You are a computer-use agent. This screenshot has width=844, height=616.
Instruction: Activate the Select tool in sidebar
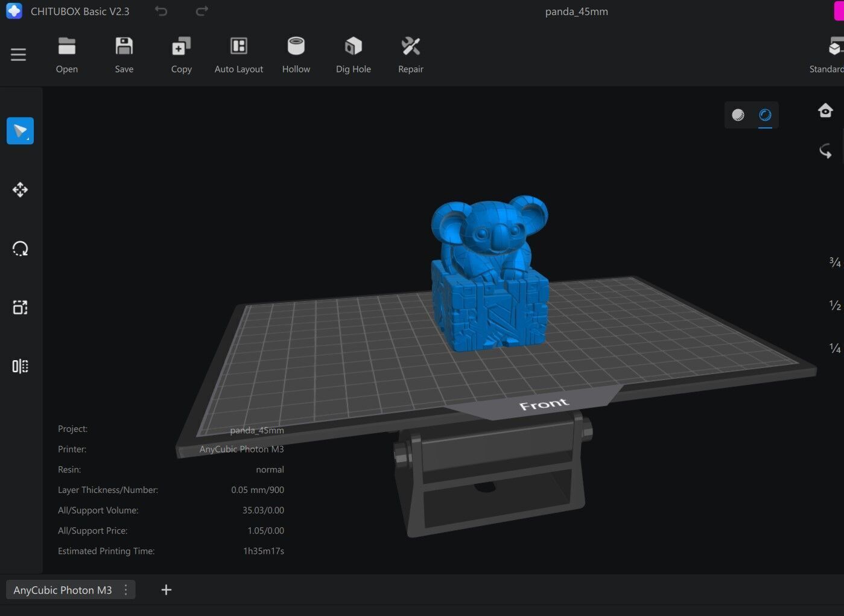[x=20, y=130]
